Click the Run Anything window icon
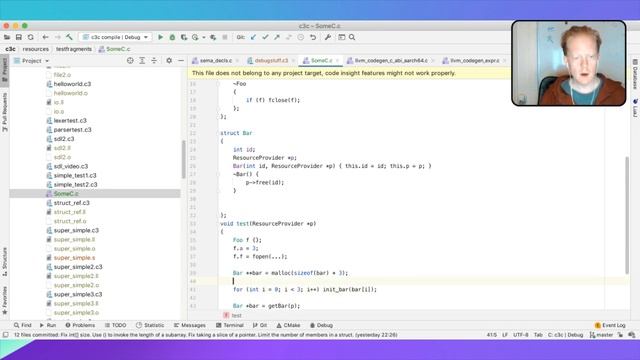 coord(342,37)
